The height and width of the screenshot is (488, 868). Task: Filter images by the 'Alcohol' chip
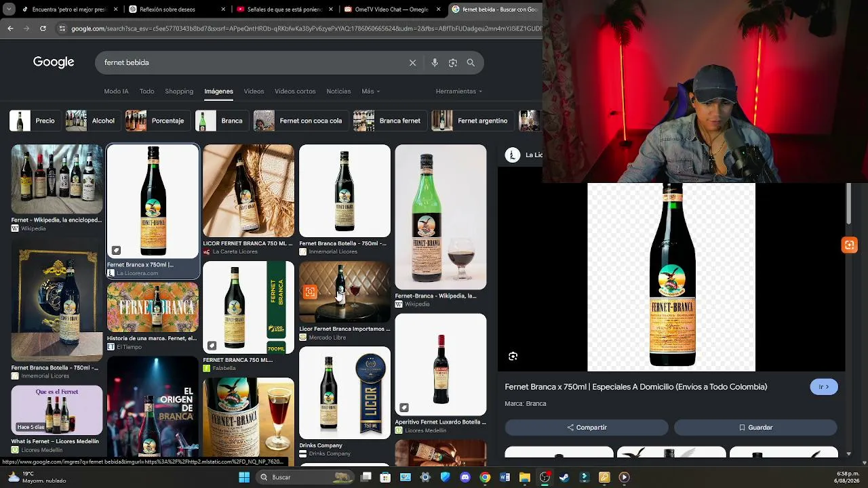(92, 121)
